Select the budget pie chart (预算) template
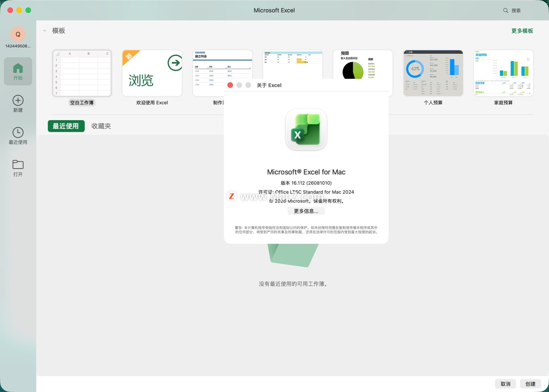Screen dimensions: 549x392 363,65
